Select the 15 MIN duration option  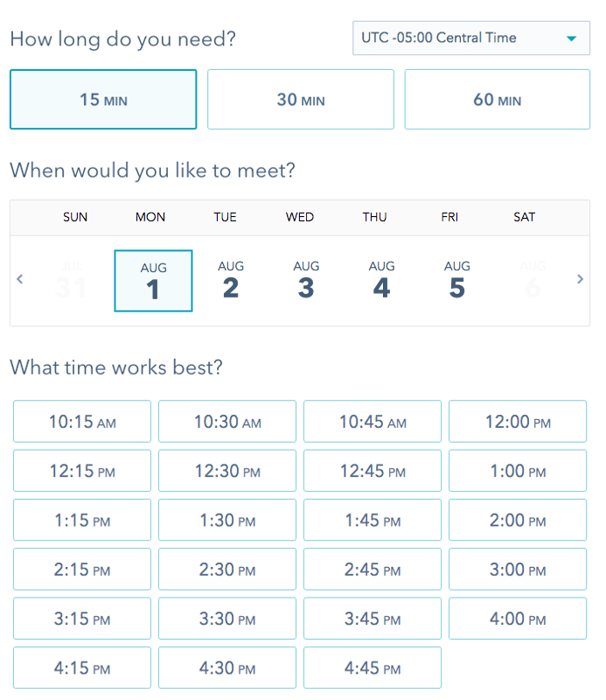103,100
